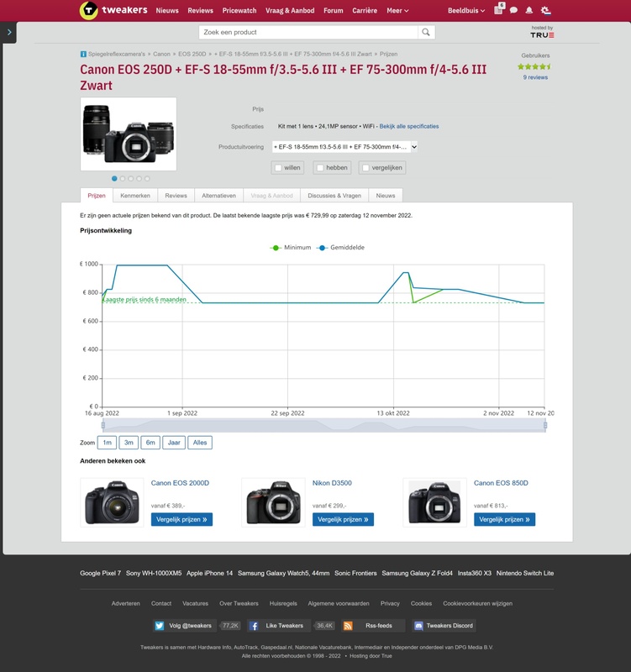This screenshot has height=672, width=631.
Task: Open the Productuitvoering dropdown
Action: (x=345, y=147)
